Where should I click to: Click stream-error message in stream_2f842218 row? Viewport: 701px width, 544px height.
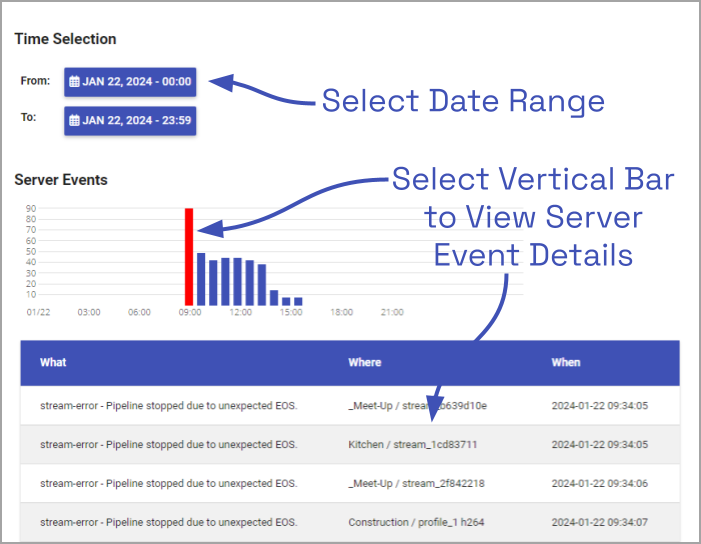point(169,484)
